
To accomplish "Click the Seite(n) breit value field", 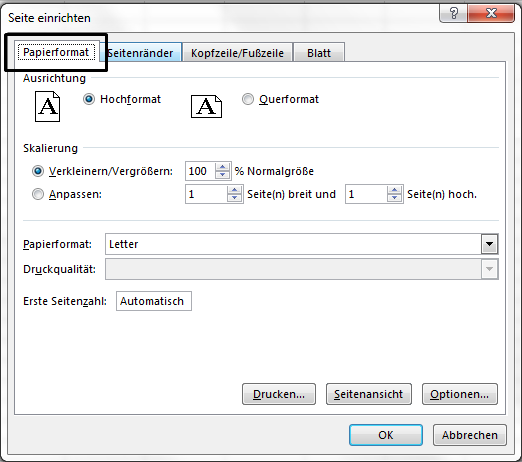I will [x=206, y=194].
